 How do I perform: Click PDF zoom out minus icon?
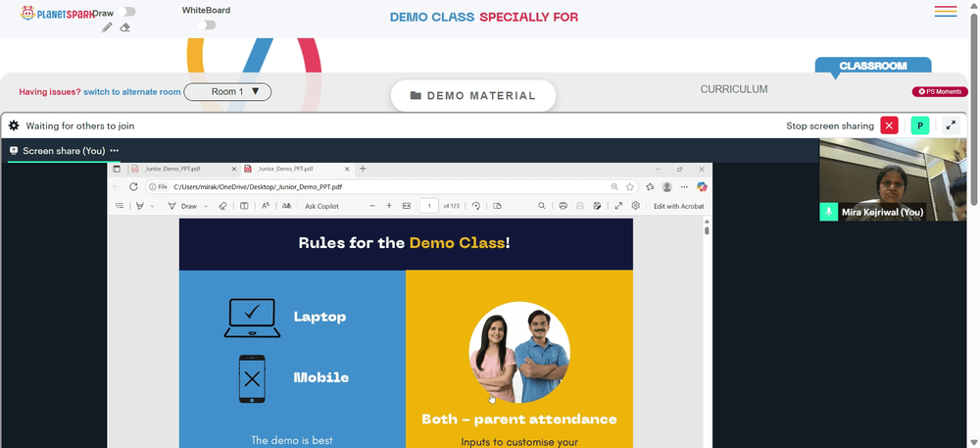pos(372,206)
